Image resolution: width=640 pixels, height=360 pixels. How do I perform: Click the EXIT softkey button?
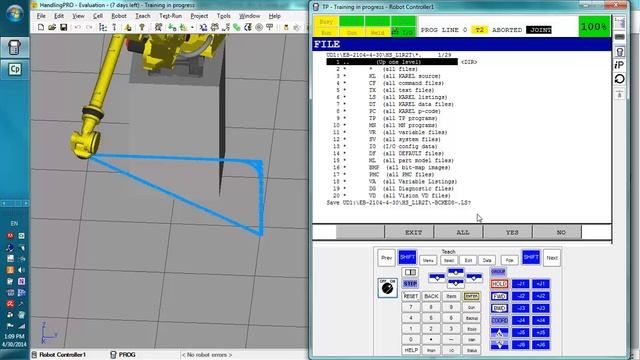413,232
